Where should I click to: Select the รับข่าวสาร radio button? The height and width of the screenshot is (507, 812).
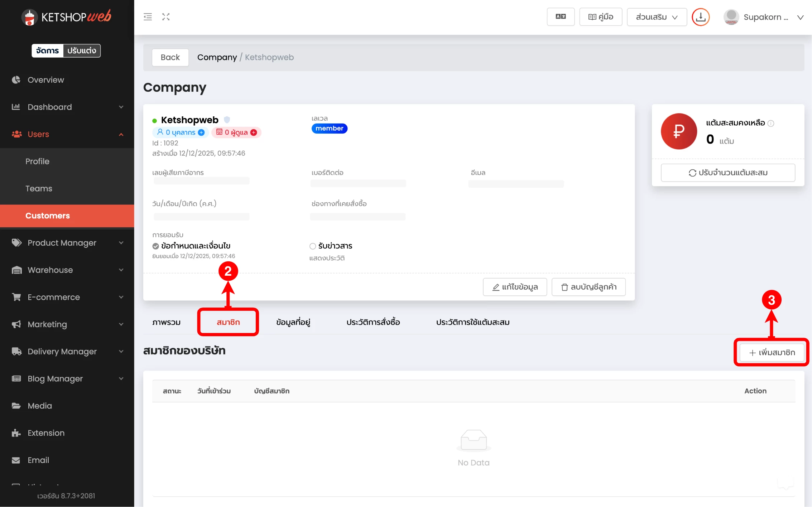pos(313,246)
